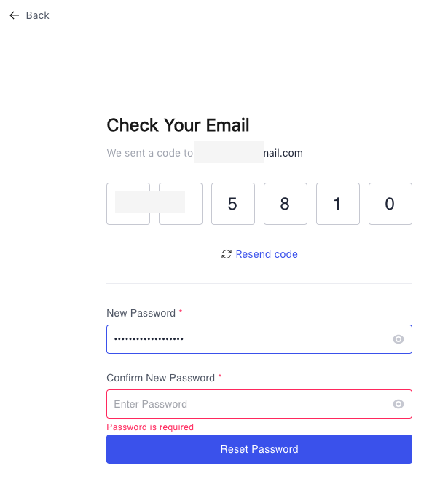Click the resend refresh arrows icon
Image resolution: width=448 pixels, height=495 pixels.
pos(226,254)
